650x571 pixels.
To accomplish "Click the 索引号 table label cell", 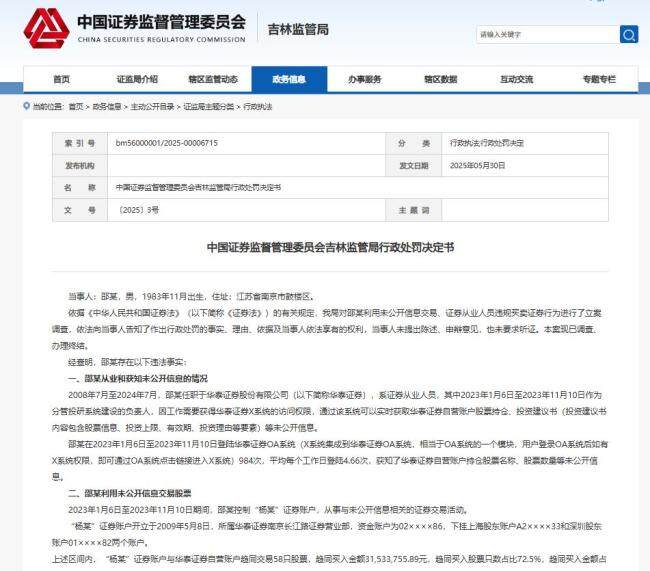I will click(80, 143).
